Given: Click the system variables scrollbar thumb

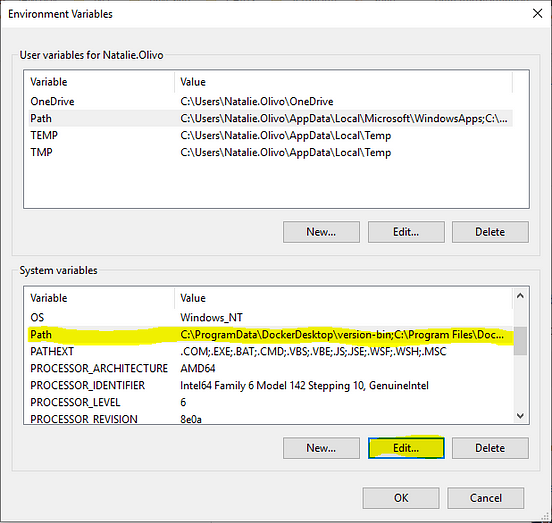Looking at the screenshot, I should (x=520, y=341).
